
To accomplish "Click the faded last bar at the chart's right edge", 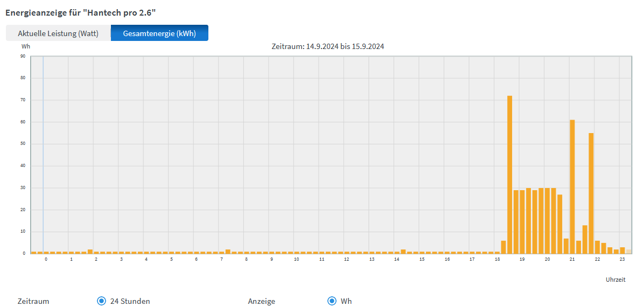I will pos(628,252).
